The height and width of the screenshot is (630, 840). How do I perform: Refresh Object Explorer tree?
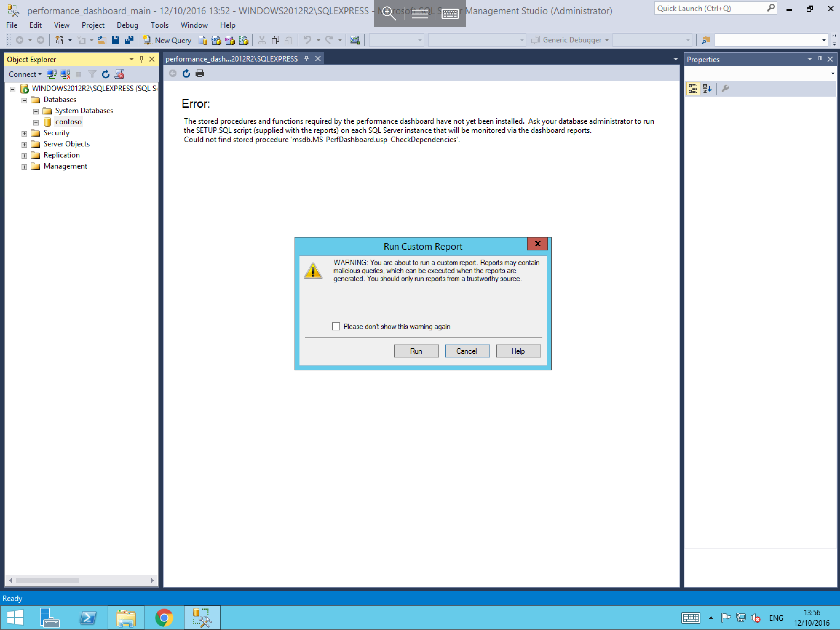(105, 74)
